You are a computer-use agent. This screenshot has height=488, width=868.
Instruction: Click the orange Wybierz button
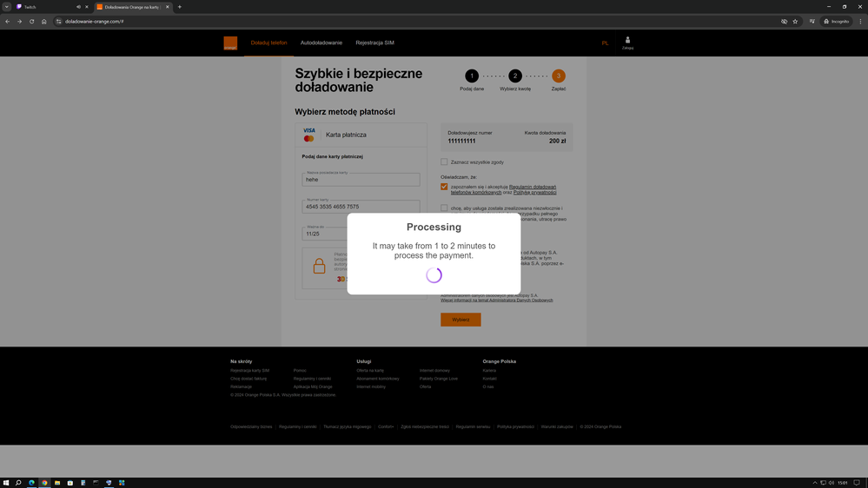point(461,320)
